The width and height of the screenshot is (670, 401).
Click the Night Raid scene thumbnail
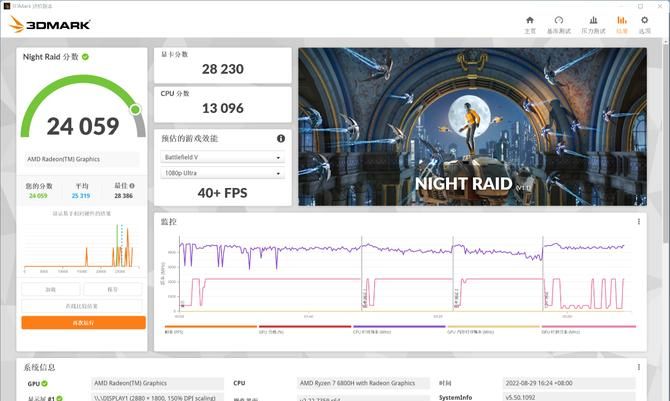(x=472, y=127)
